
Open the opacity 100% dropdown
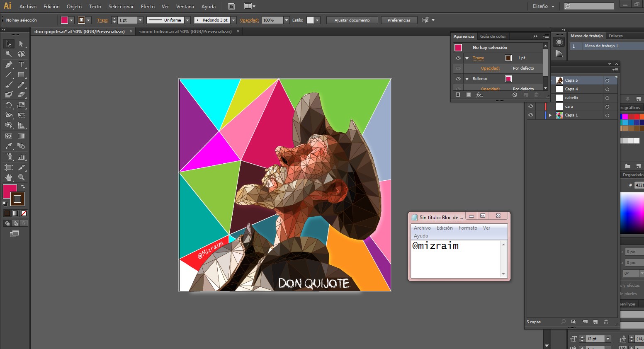[287, 20]
